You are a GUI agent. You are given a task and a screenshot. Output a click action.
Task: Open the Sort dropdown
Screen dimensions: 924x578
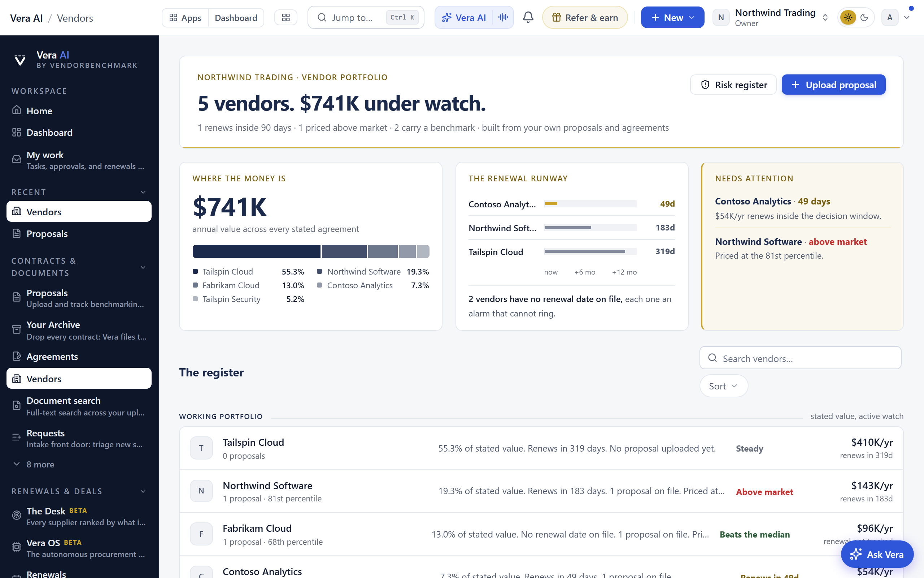pyautogui.click(x=723, y=386)
